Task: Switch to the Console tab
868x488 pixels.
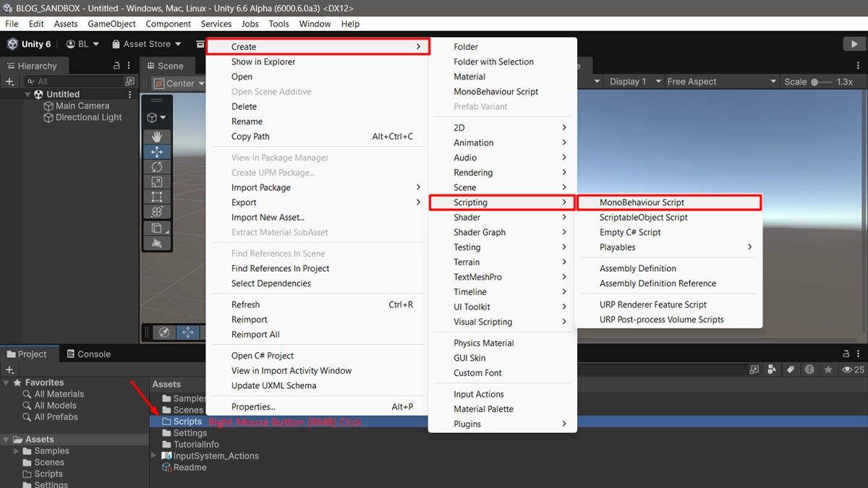Action: (88, 354)
